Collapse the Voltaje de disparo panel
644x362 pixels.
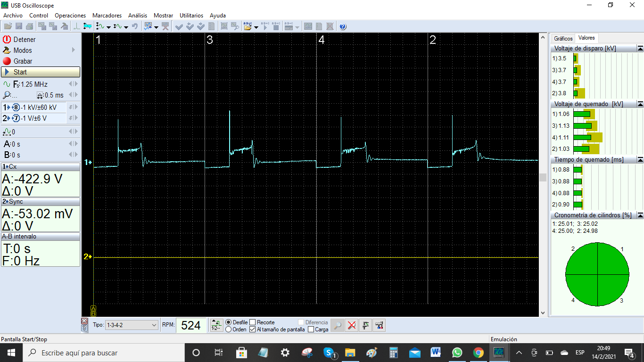click(640, 49)
